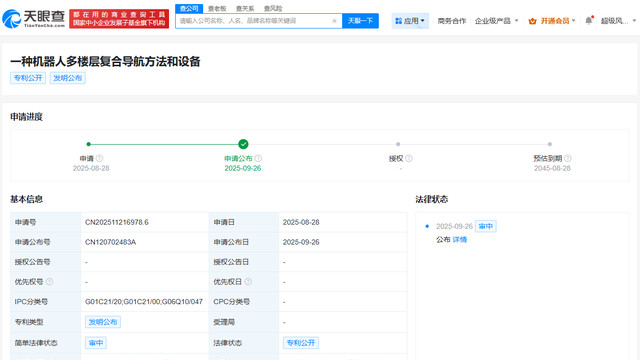Clear the search box with the x icon
The width and height of the screenshot is (640, 360).
tap(334, 21)
